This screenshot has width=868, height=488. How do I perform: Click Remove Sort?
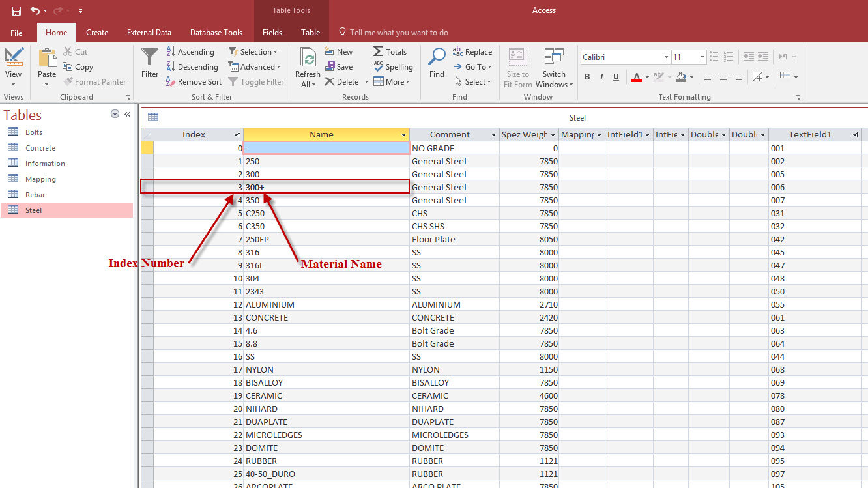[194, 81]
